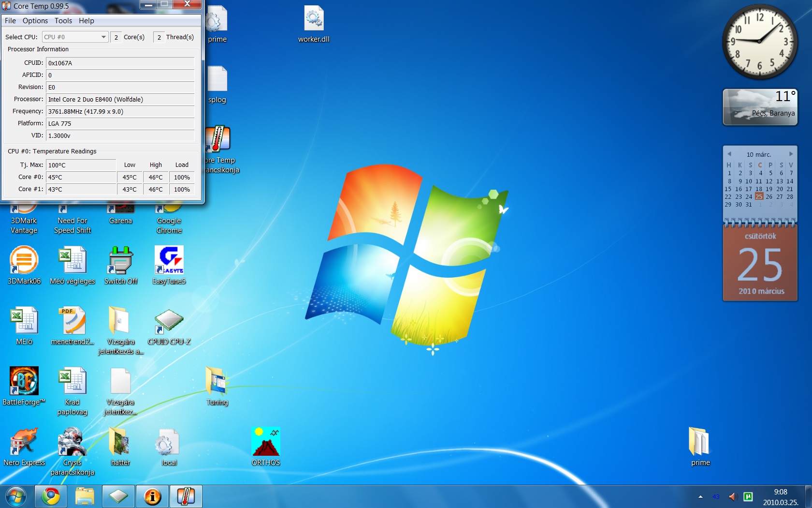
Task: Click the Windows Start button
Action: tap(16, 496)
